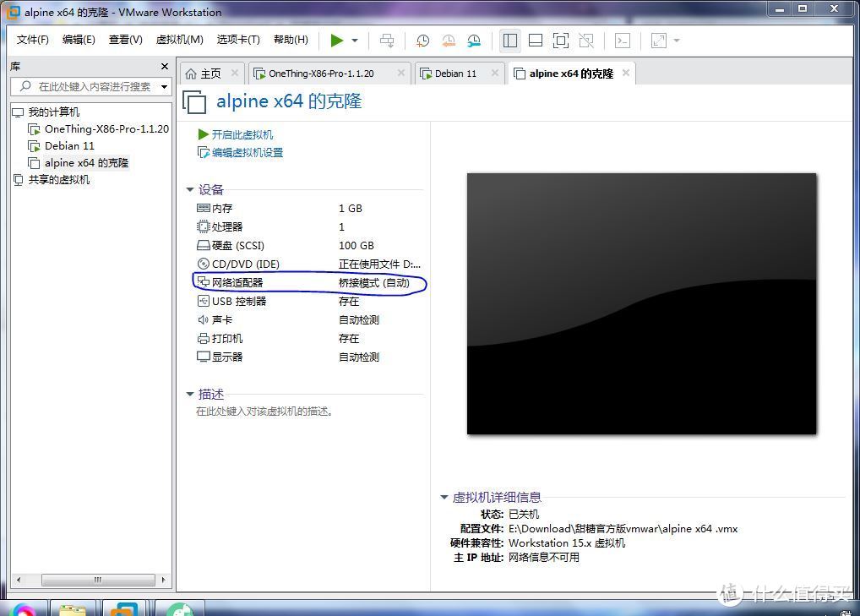Viewport: 860px width, 616px height.
Task: Enter full screen mode via toolbar icon
Action: tap(560, 40)
